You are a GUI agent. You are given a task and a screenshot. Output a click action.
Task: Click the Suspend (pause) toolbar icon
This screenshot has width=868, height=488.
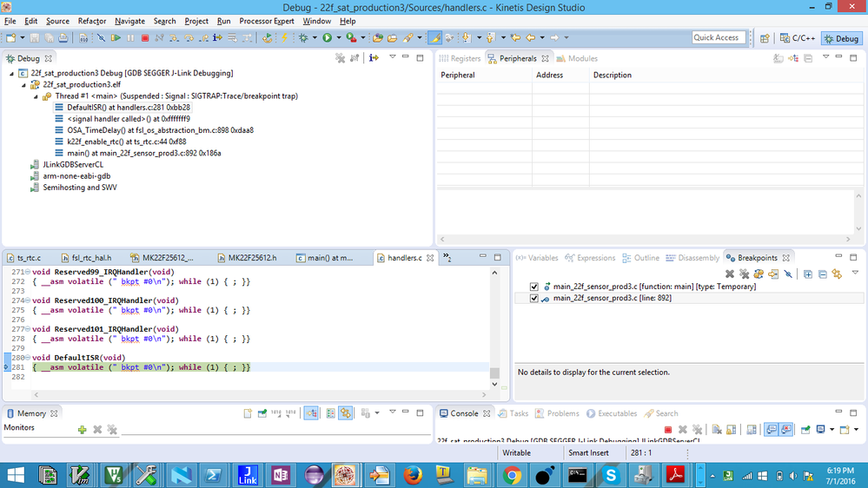click(x=130, y=37)
